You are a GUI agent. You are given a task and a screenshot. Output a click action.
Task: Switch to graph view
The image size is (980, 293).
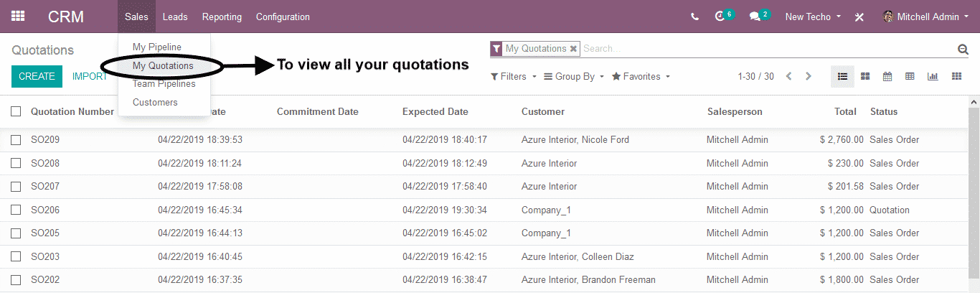tap(933, 76)
